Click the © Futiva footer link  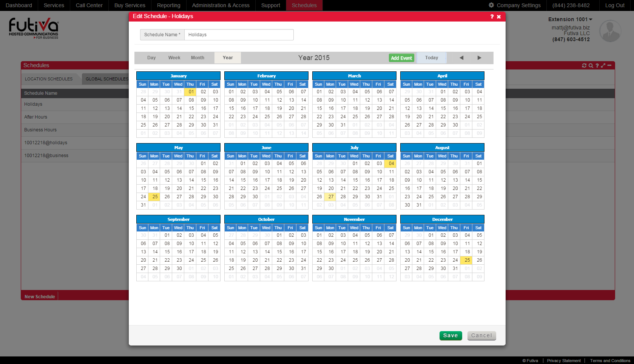[x=530, y=361]
